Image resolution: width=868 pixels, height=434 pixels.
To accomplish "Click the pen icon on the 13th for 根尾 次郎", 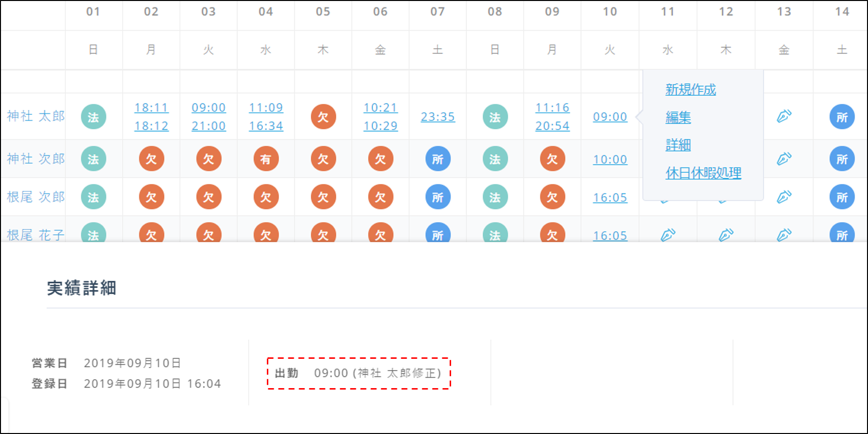I will [x=784, y=197].
